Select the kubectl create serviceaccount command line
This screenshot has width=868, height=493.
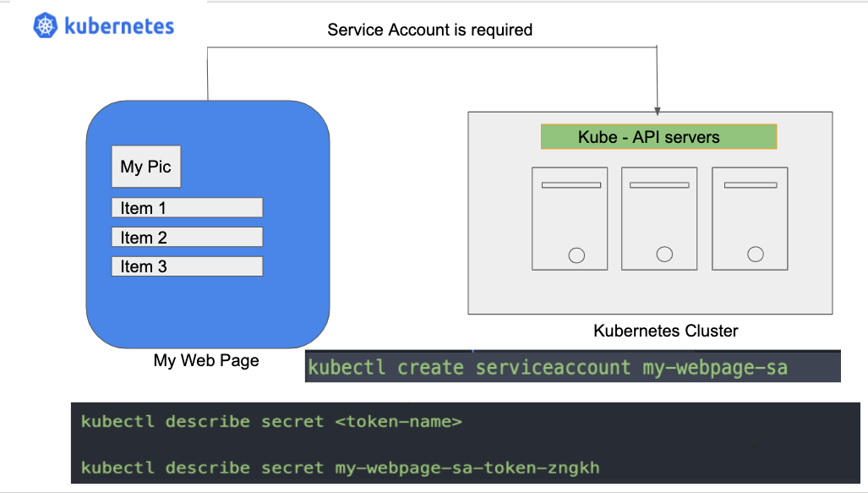coord(548,367)
